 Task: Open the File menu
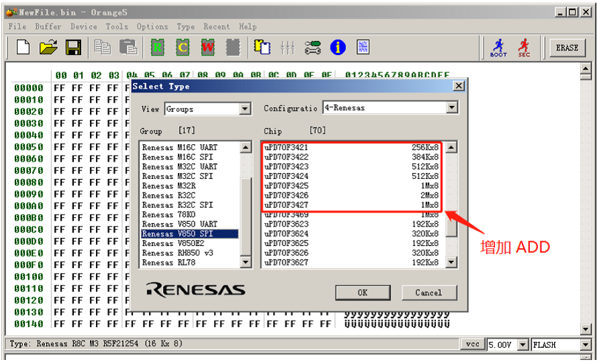[17, 27]
